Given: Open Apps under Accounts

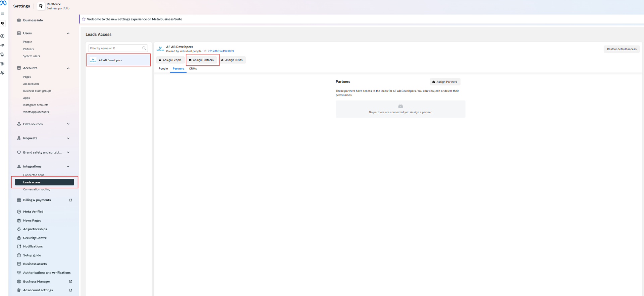Looking at the screenshot, I should coord(26,98).
